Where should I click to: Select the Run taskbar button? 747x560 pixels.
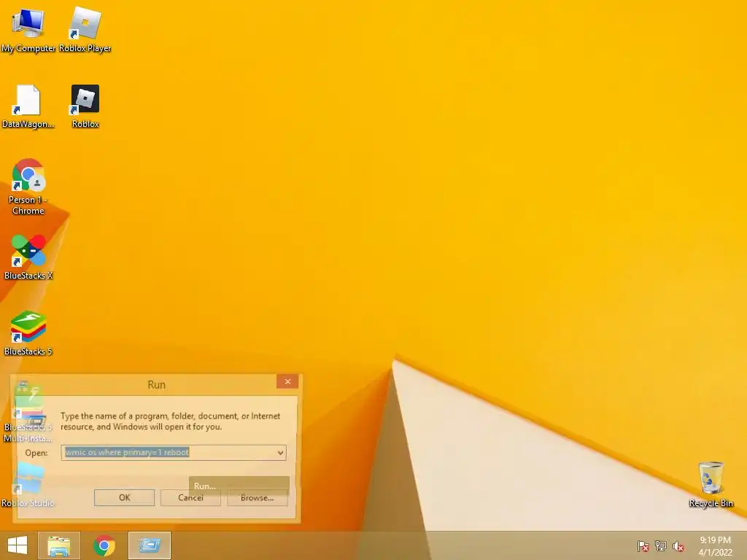click(150, 545)
